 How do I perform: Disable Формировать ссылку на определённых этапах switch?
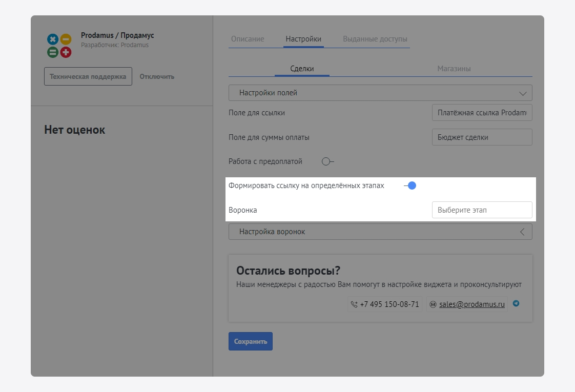click(410, 185)
